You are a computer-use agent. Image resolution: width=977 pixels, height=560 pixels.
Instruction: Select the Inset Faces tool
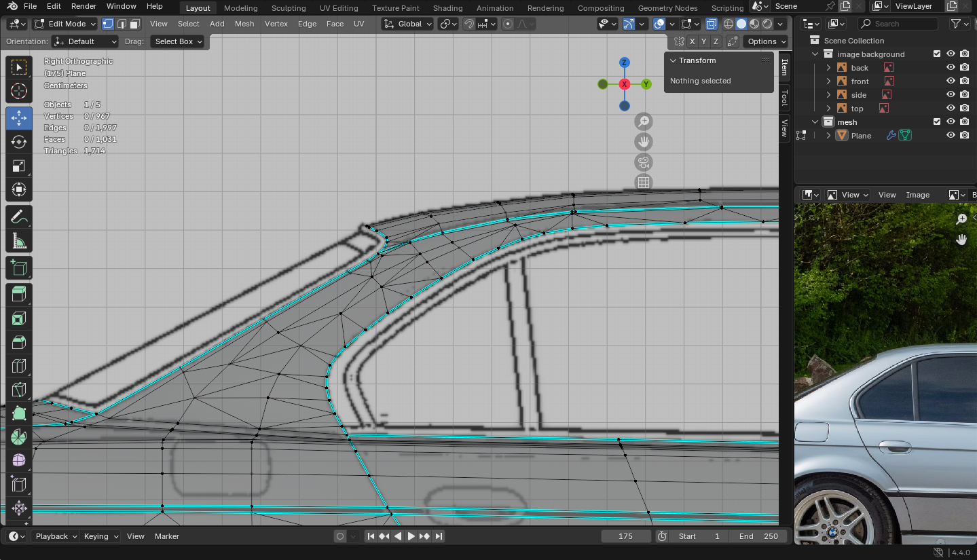pos(19,318)
